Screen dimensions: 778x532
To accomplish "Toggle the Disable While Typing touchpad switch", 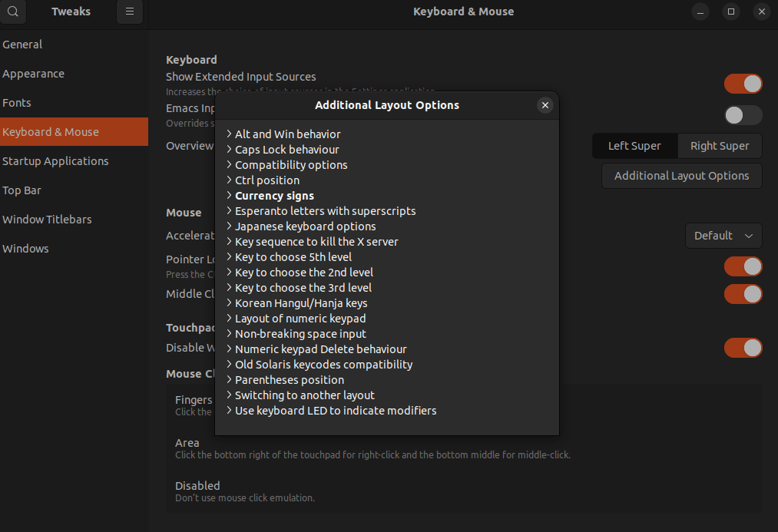I will pos(743,348).
